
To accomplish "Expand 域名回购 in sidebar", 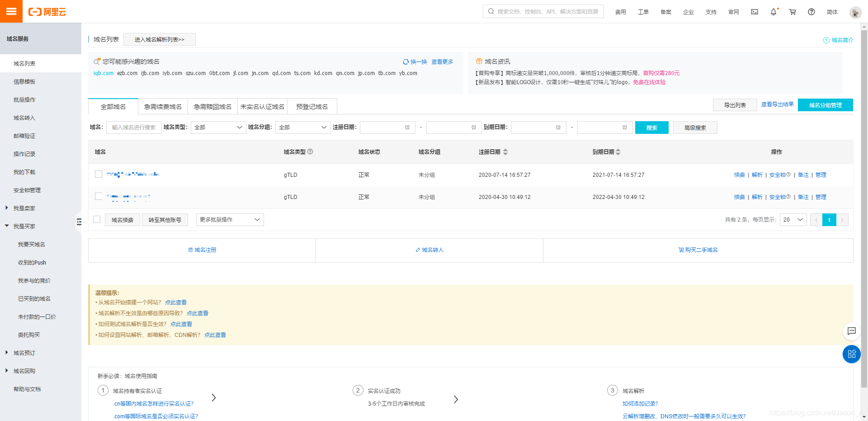I will point(7,370).
